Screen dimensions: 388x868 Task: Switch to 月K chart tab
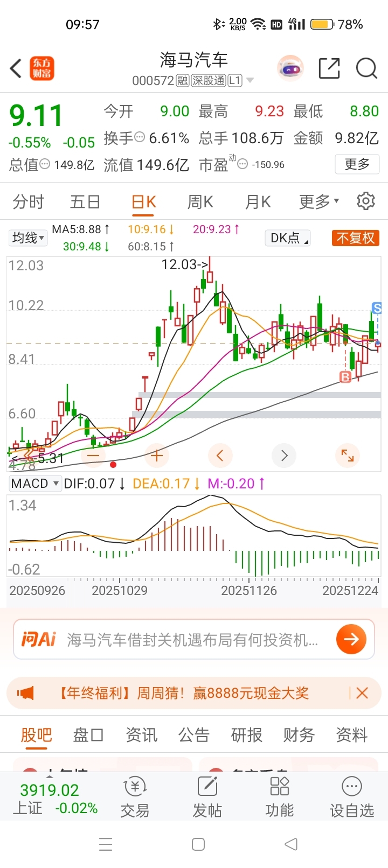point(258,202)
